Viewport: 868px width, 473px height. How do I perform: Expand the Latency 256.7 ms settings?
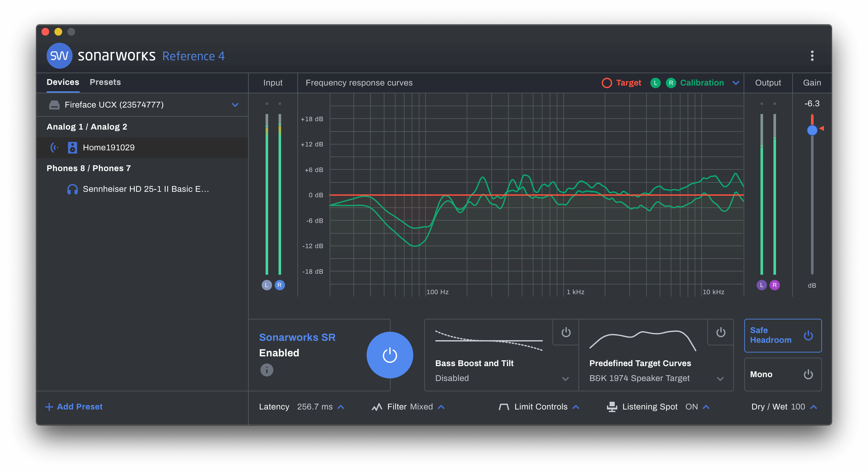(x=341, y=407)
